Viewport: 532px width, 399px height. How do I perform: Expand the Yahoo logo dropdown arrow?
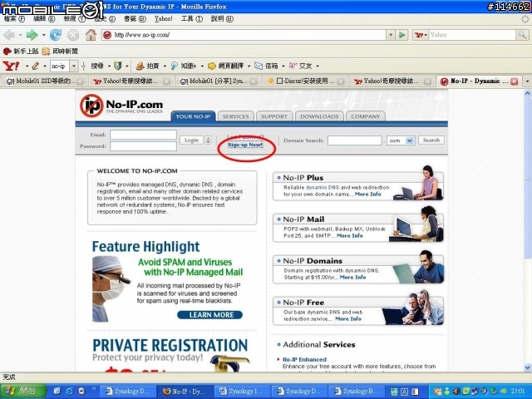tap(27, 66)
